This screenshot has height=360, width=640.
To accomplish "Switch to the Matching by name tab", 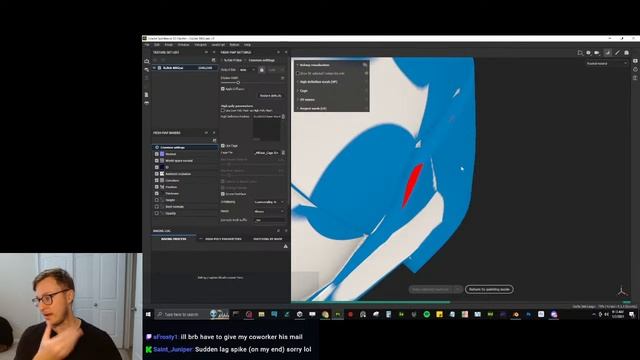I will click(x=267, y=239).
